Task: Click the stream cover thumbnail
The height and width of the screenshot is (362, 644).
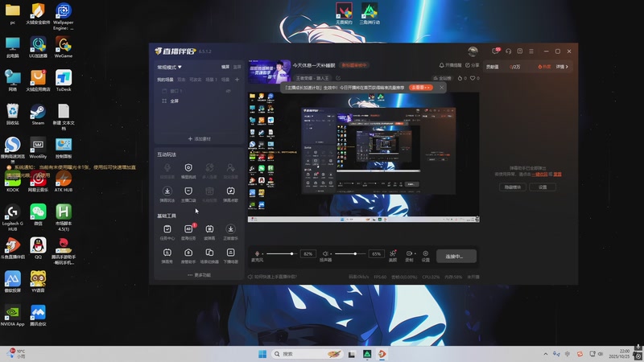Action: (x=269, y=72)
